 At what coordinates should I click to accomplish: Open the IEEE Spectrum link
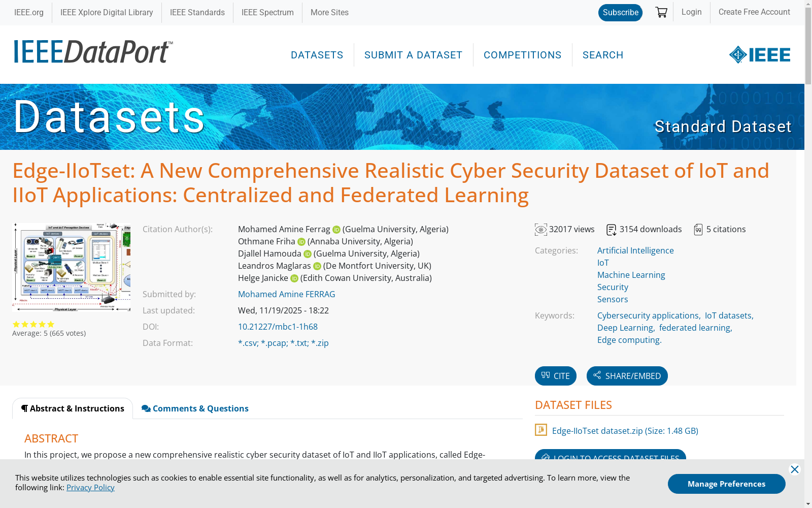(267, 13)
